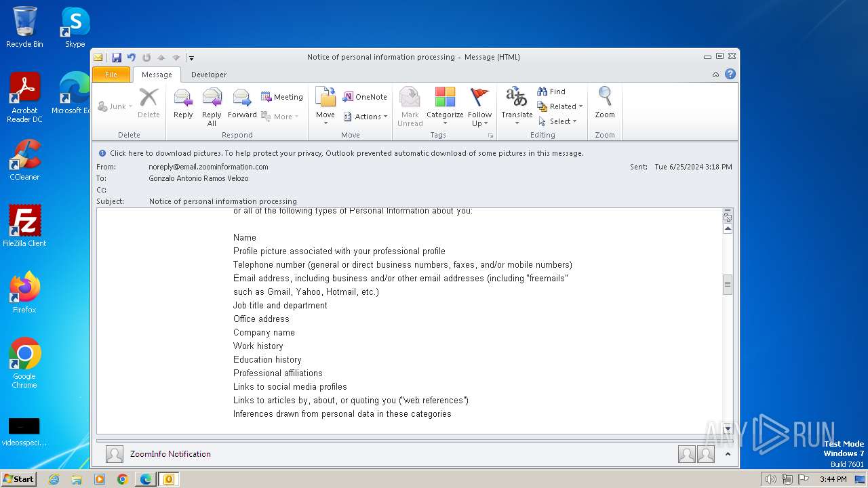Send message to OneNote
The image size is (868, 488).
click(x=365, y=97)
